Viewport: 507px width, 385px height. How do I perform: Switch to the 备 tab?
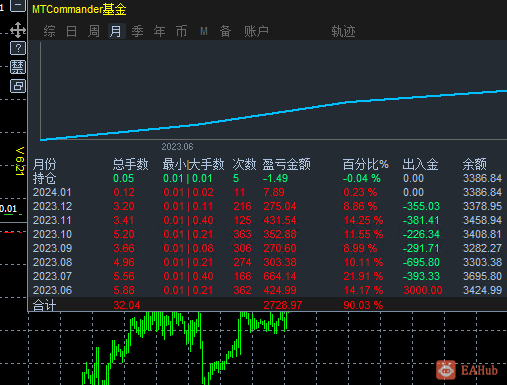[x=225, y=31]
